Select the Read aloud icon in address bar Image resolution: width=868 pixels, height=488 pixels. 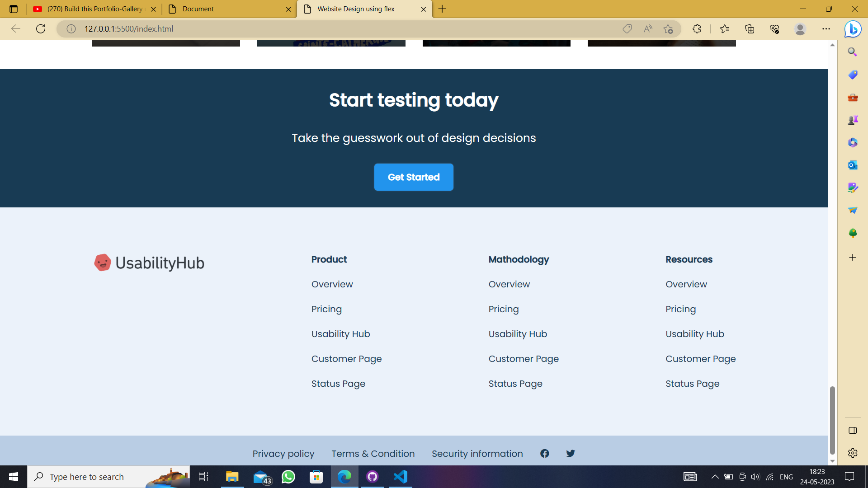pyautogui.click(x=648, y=28)
